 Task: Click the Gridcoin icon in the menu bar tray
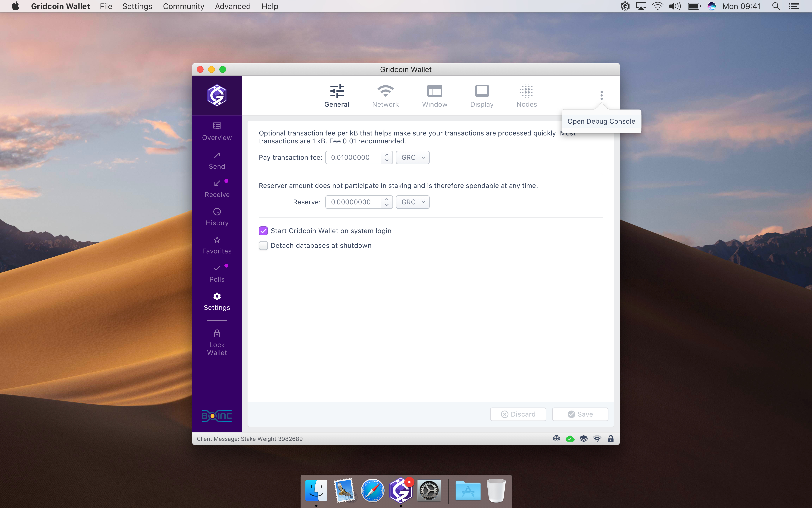click(625, 6)
